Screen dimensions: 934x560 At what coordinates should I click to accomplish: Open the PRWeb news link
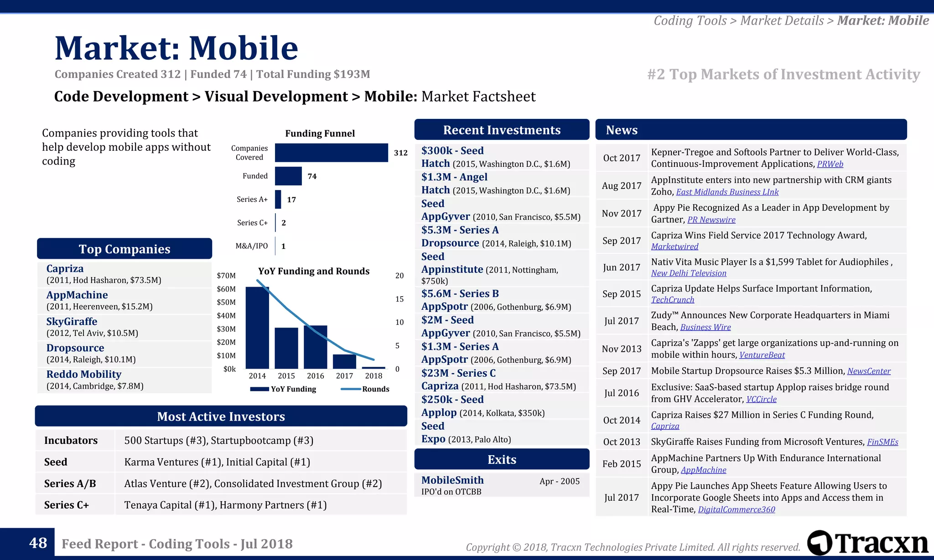[x=830, y=164]
